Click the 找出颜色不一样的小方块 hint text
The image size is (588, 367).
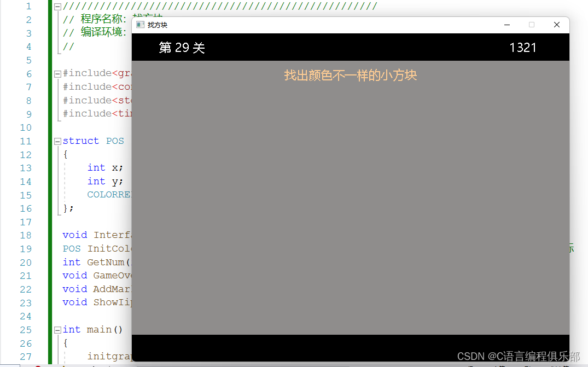350,75
